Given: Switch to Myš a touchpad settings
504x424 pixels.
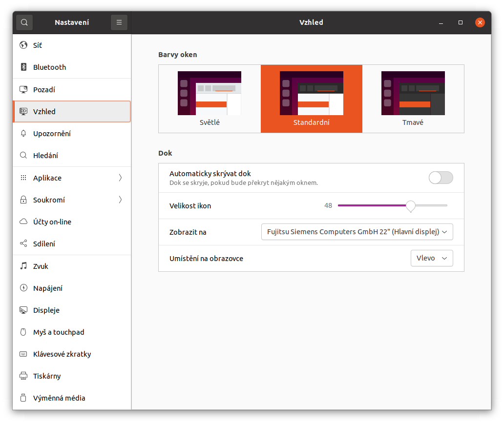Looking at the screenshot, I should pos(23,332).
